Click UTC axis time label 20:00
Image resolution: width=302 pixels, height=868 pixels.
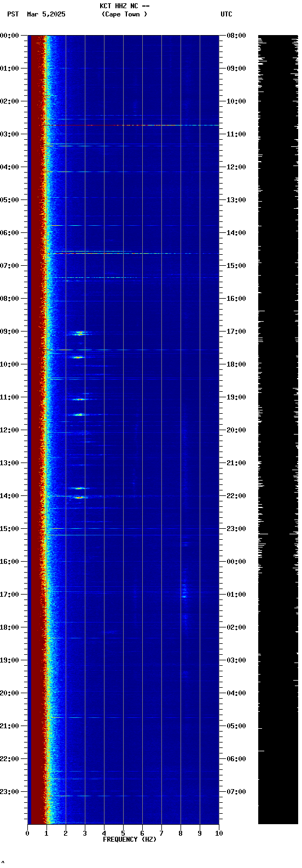click(236, 430)
